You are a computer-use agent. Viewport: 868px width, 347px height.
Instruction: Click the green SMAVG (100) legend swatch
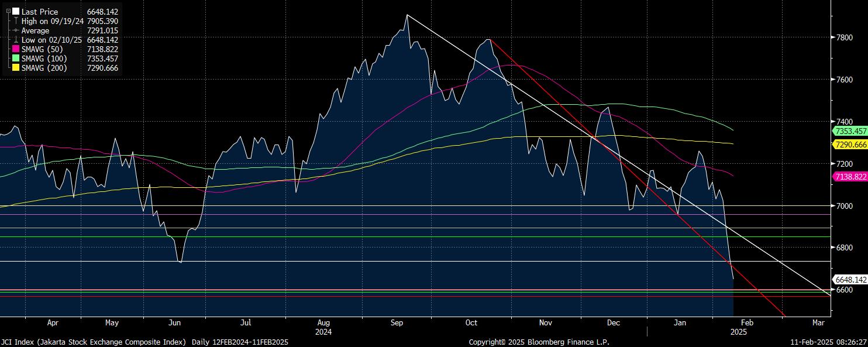(x=16, y=59)
